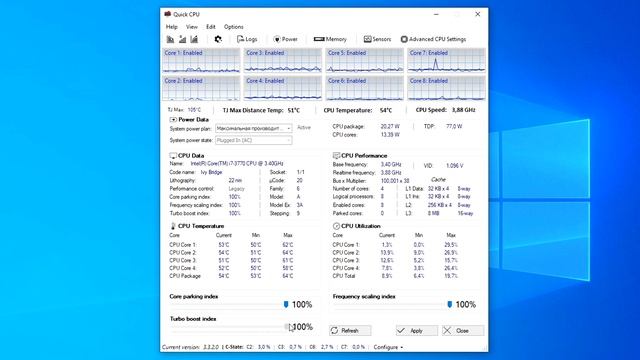This screenshot has height=360, width=640.
Task: Open the Power toolbar item
Action: (x=285, y=39)
